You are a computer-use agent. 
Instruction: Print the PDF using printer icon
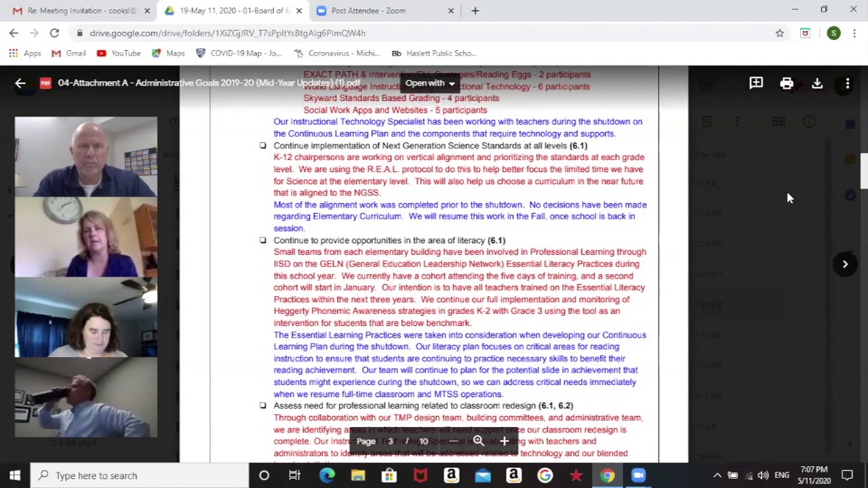787,83
